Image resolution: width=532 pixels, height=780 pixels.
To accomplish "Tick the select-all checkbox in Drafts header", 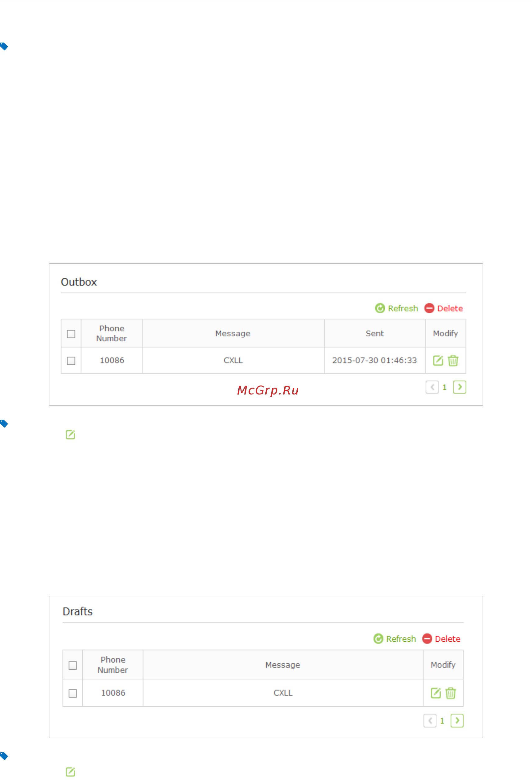I will (x=73, y=665).
